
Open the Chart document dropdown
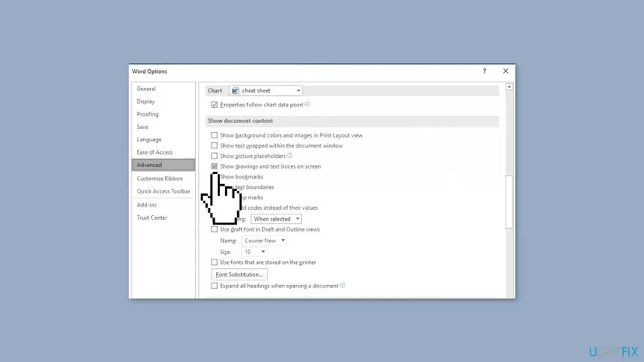point(266,91)
